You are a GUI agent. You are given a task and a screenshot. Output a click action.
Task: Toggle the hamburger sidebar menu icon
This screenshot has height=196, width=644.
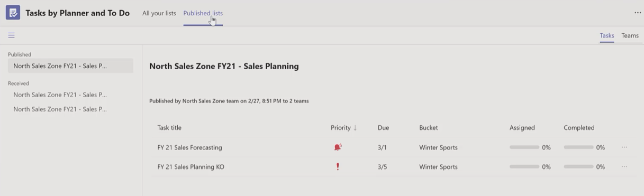11,35
